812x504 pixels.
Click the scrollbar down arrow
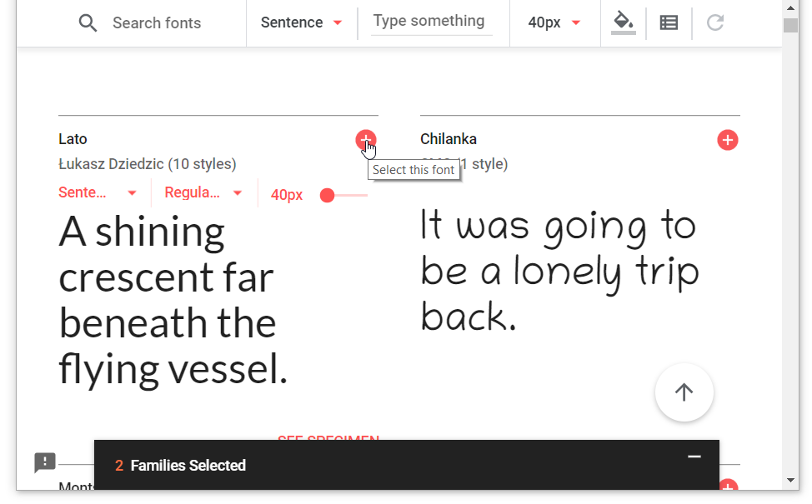pos(790,481)
